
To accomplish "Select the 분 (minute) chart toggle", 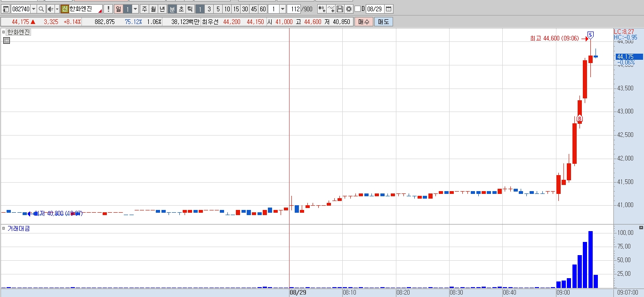I will click(x=172, y=9).
